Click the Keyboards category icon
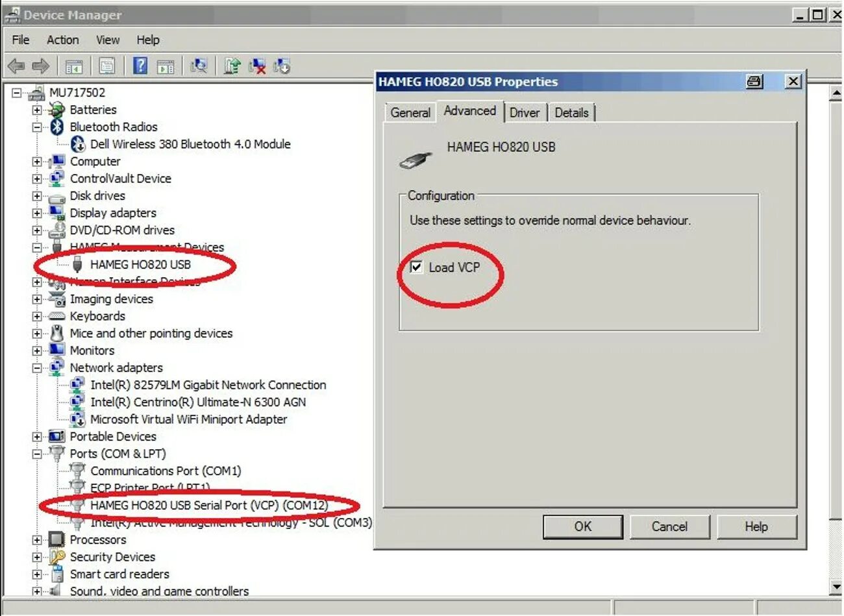 57,316
